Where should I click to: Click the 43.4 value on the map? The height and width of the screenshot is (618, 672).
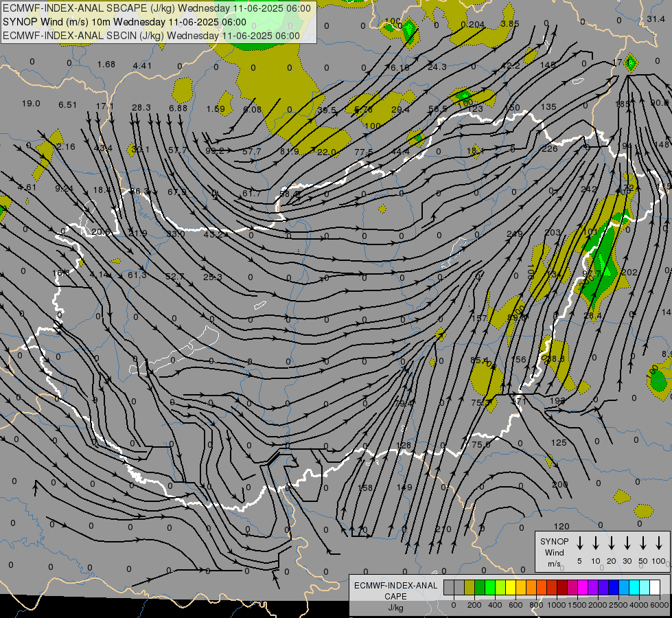(103, 148)
